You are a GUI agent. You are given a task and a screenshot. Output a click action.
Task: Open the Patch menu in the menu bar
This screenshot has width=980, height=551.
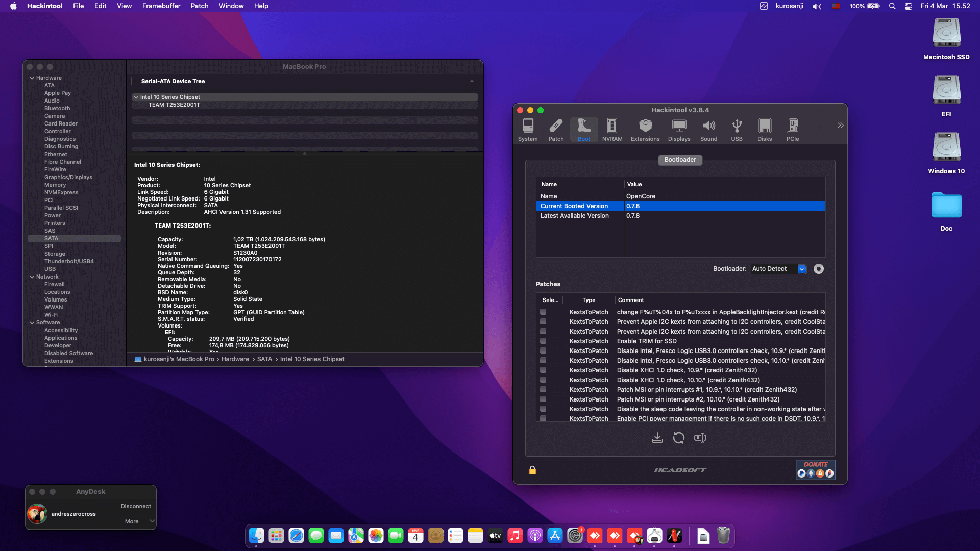[199, 6]
